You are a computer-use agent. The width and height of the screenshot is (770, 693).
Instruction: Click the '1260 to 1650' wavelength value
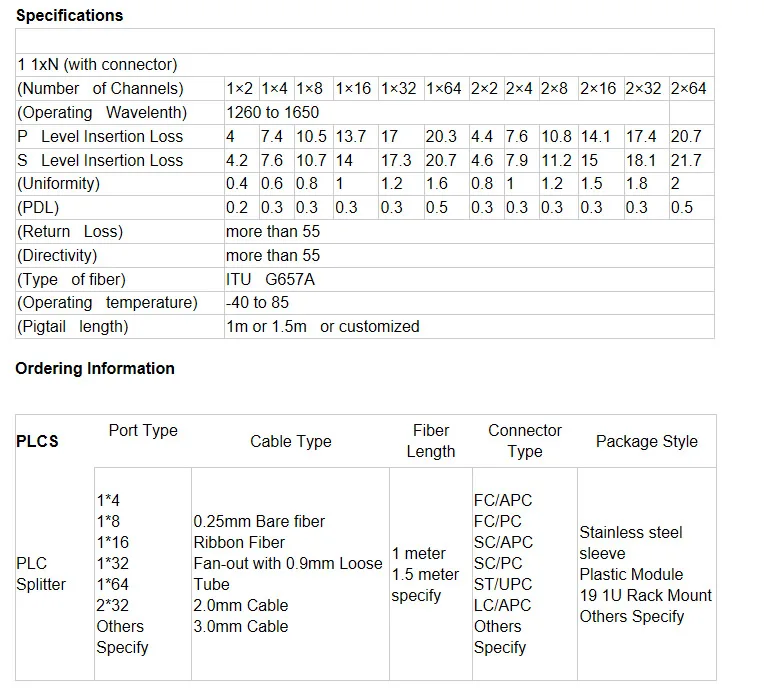point(272,113)
